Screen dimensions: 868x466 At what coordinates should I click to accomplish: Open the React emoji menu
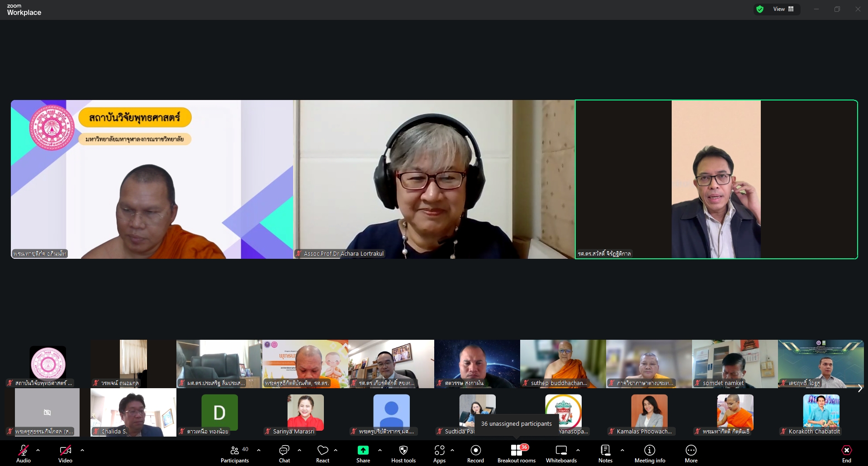[323, 454]
